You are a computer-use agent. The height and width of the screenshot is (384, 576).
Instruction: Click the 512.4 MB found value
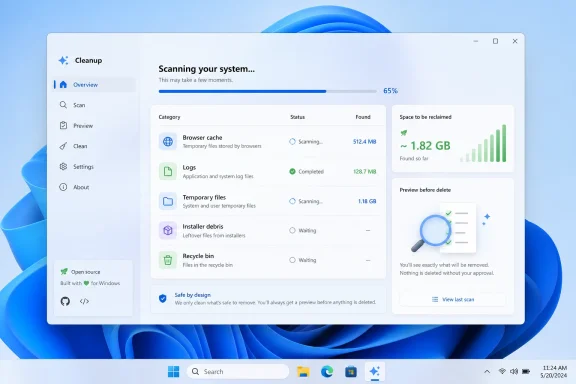click(x=364, y=141)
